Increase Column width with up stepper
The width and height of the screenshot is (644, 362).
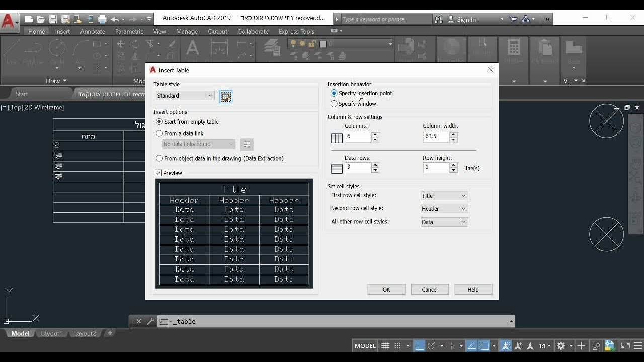454,134
